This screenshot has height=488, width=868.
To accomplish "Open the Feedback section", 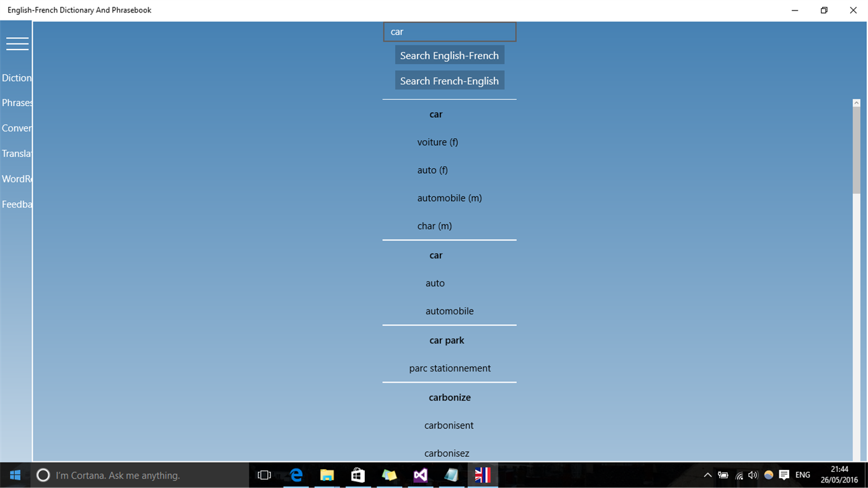I will coord(15,204).
